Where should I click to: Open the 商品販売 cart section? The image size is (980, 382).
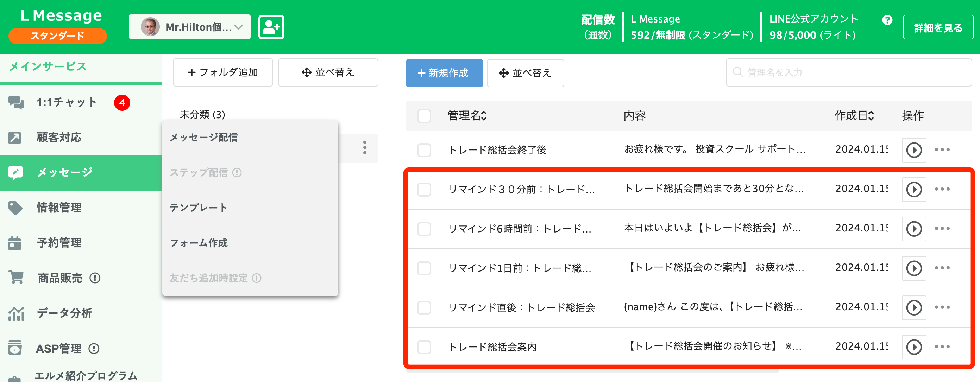59,278
